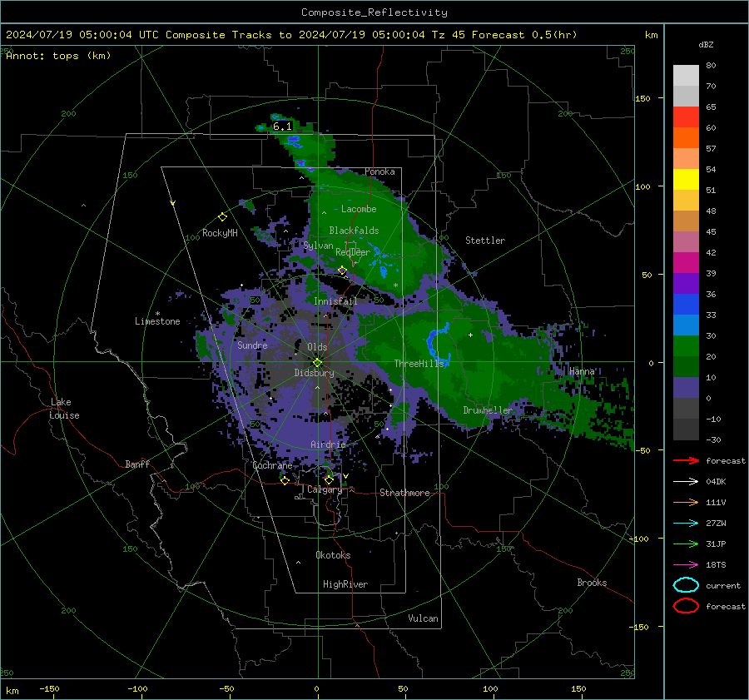The height and width of the screenshot is (700, 749).
Task: Select the cyan 27ZW arrow legend icon
Action: click(x=686, y=524)
